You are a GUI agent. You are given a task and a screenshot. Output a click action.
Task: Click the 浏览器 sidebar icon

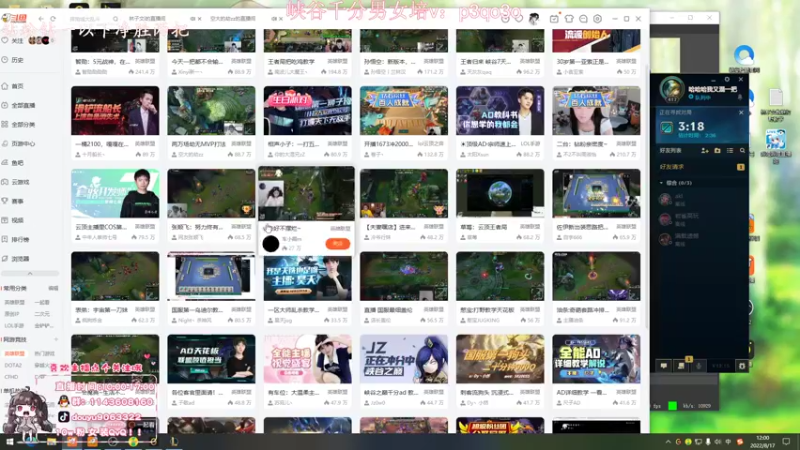(x=5, y=259)
